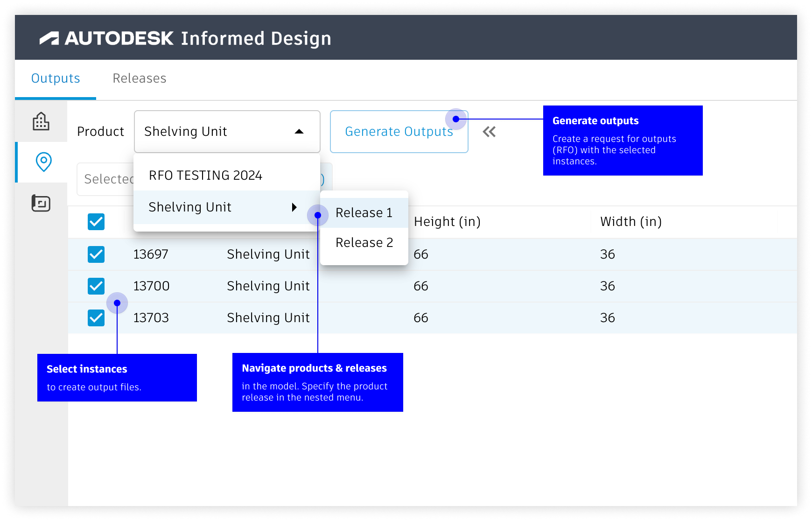Select the location pin sidebar icon
The height and width of the screenshot is (521, 812).
[x=43, y=162]
